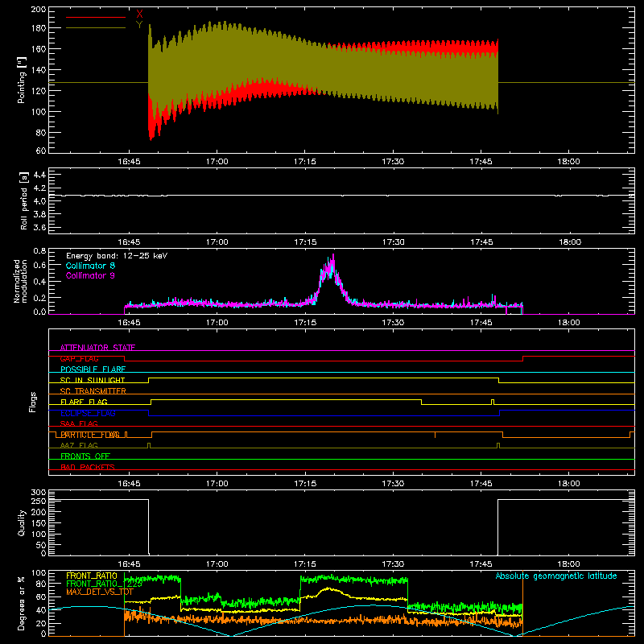Click the 4.2 tick on Roll period axis

[39, 188]
